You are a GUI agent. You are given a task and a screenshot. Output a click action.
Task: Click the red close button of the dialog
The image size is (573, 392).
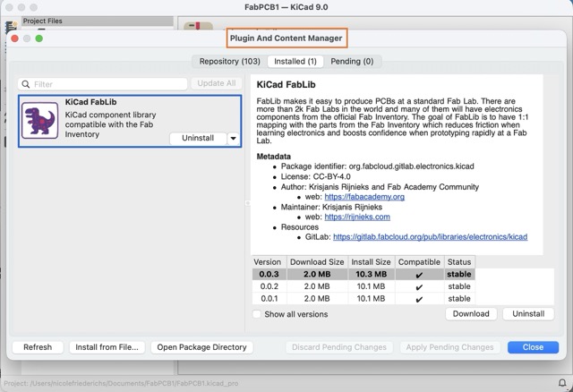15,38
